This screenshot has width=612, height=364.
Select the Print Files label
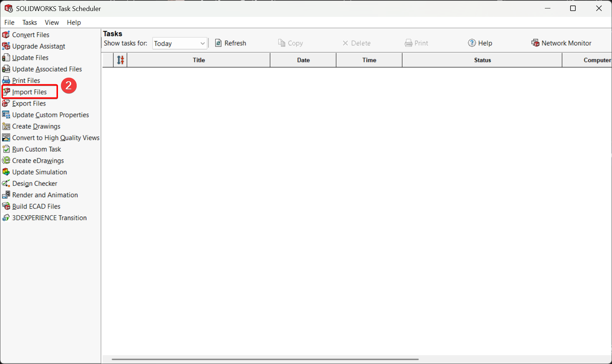point(26,80)
